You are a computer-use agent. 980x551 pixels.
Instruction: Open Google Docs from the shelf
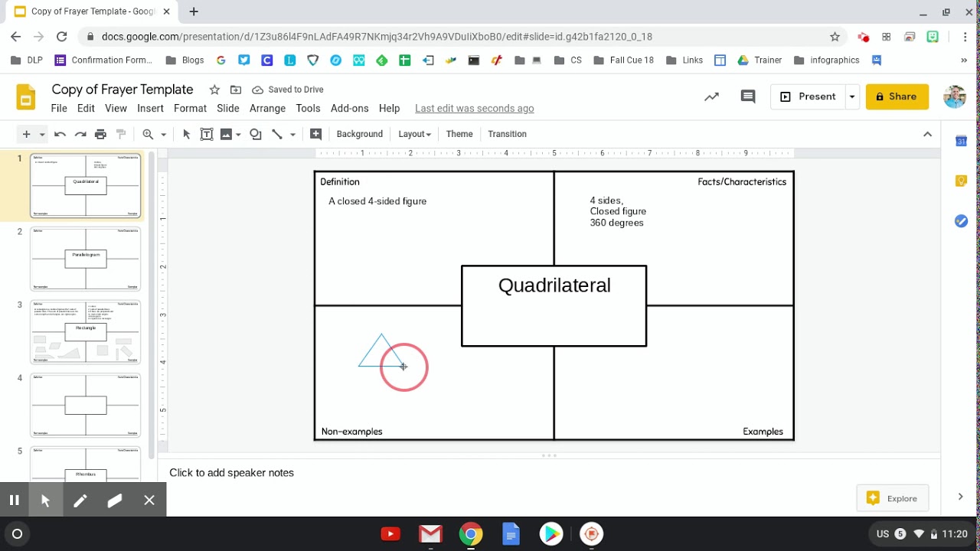point(511,534)
